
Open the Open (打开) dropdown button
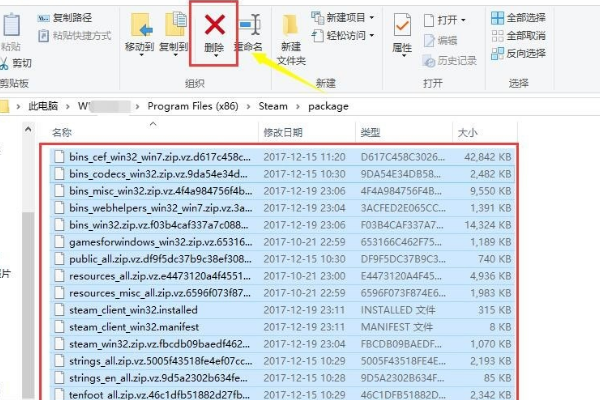[x=444, y=20]
